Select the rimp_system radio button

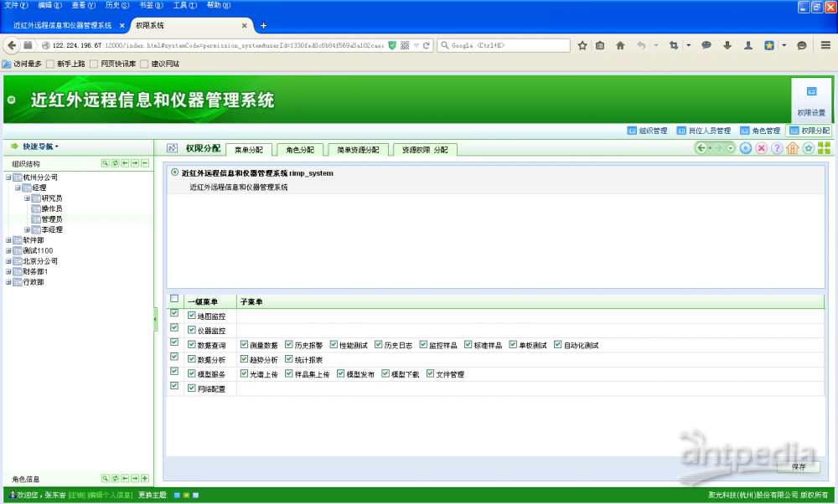(x=174, y=172)
